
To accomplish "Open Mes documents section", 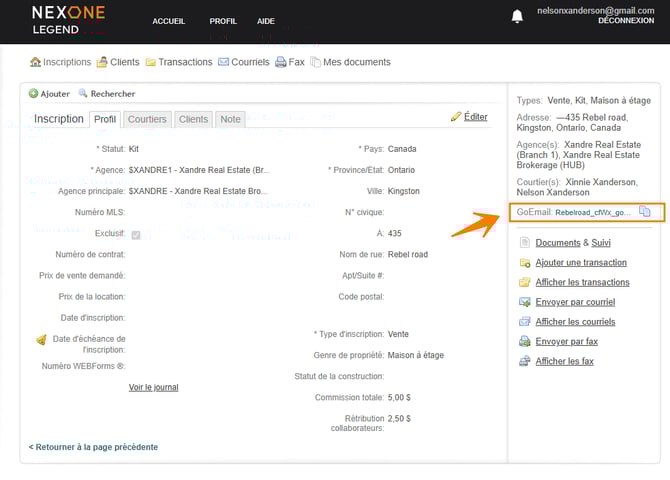I will pyautogui.click(x=355, y=62).
